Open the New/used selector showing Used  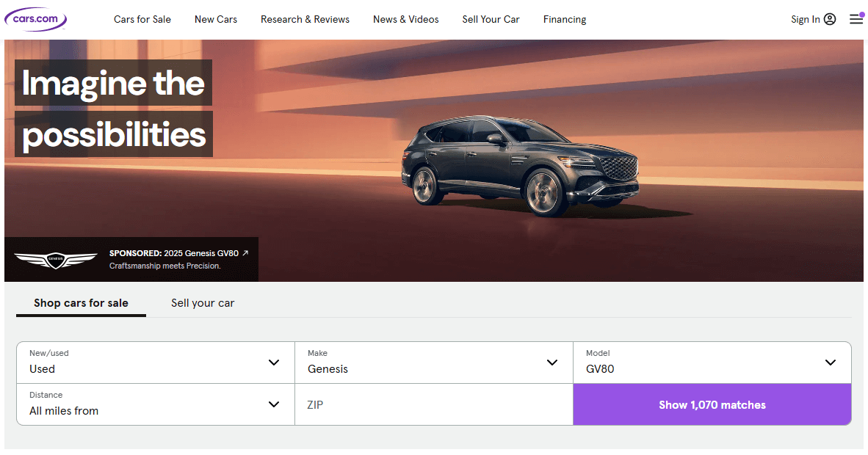pos(147,363)
